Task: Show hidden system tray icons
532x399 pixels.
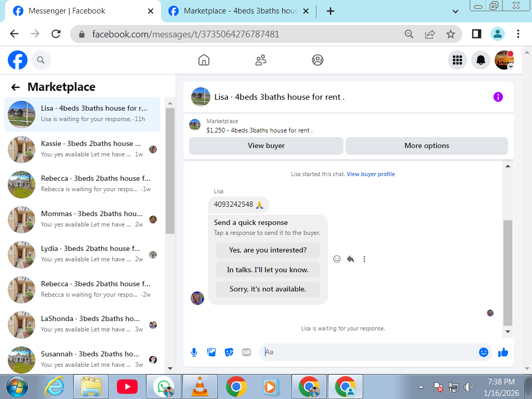Action: [421, 387]
